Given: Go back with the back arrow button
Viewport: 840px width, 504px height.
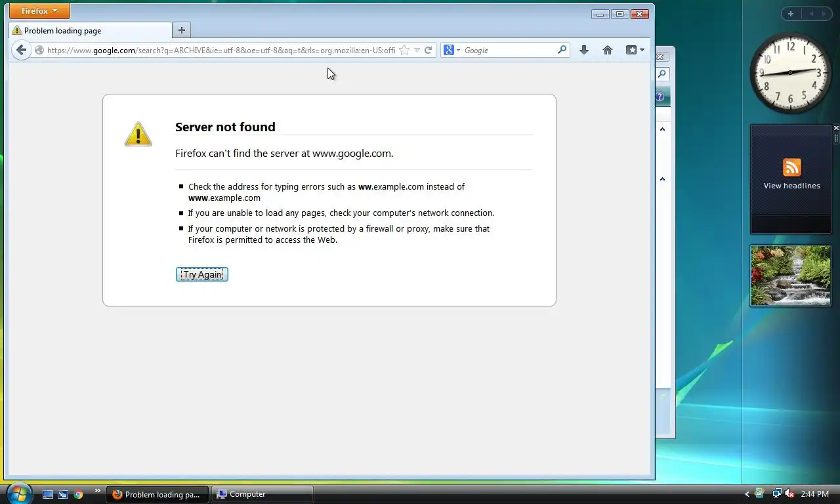Looking at the screenshot, I should click(21, 50).
